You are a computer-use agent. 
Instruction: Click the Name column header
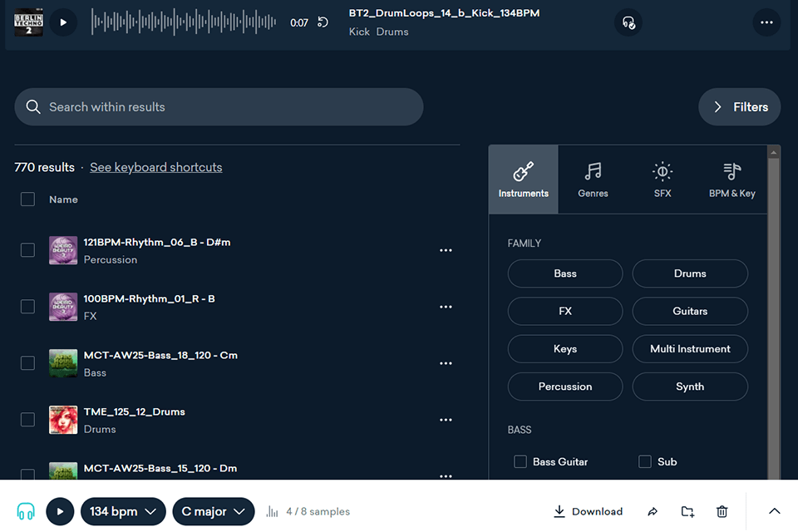tap(64, 199)
